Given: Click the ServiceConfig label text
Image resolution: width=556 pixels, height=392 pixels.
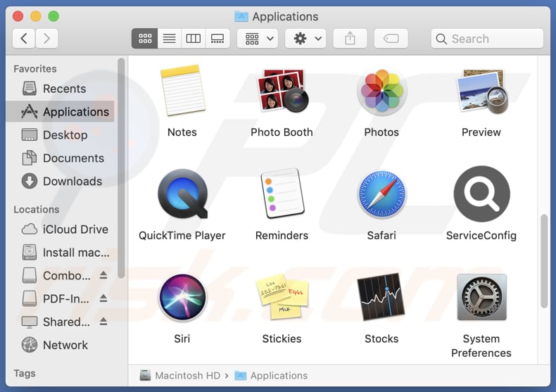Looking at the screenshot, I should click(481, 235).
